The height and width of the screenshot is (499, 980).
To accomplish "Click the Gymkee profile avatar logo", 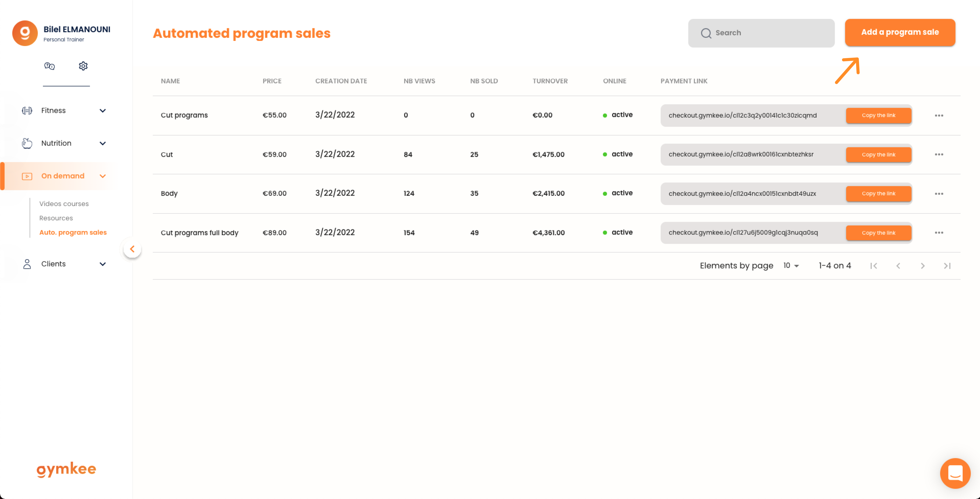I will [25, 33].
